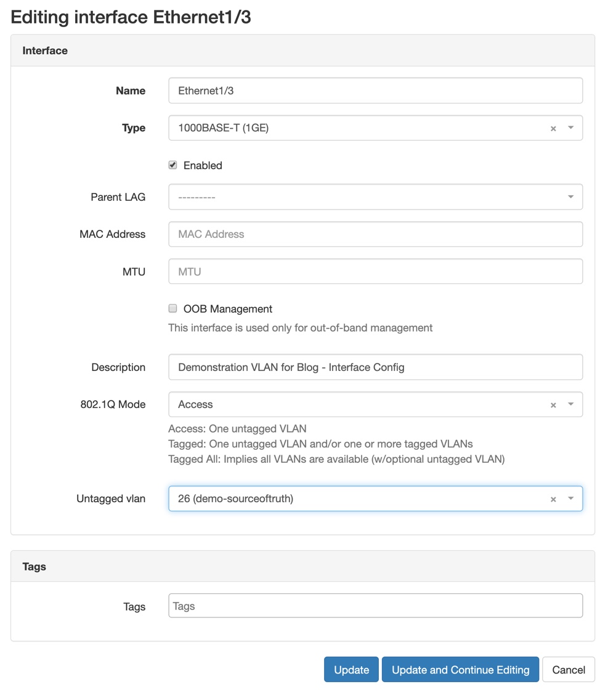Screen dimensions: 616x692
Task: Click the selected 'Access' mode value
Action: (x=195, y=404)
